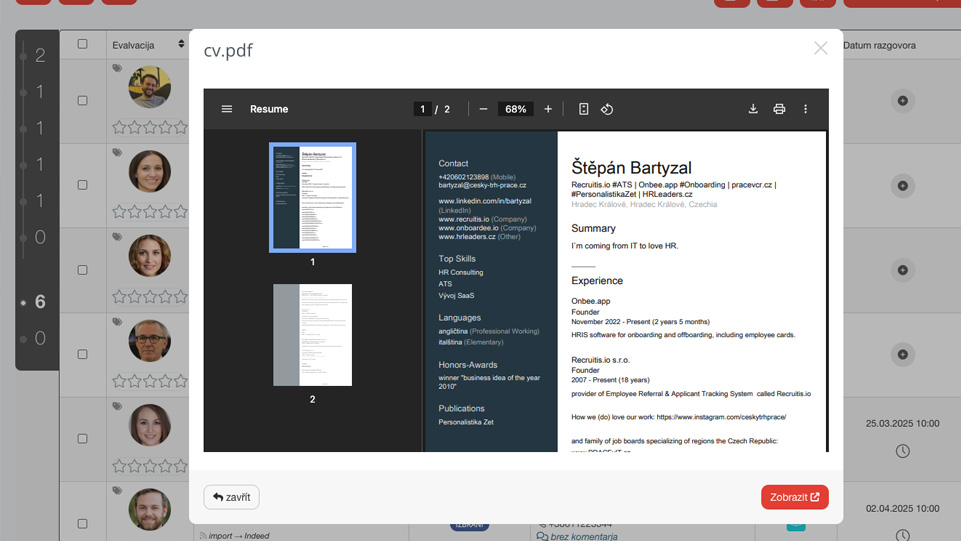Rotate the PDF counterclockwise
The width and height of the screenshot is (961, 541).
pyautogui.click(x=607, y=109)
